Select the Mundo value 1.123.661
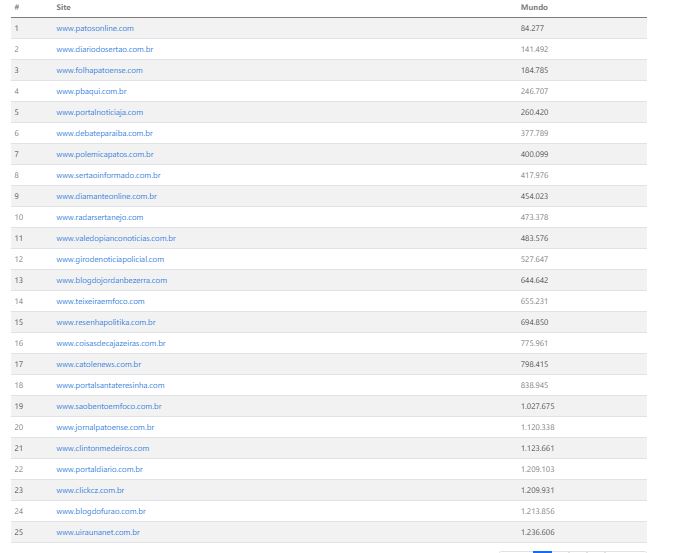Viewport: 696px width, 553px height. [538, 448]
